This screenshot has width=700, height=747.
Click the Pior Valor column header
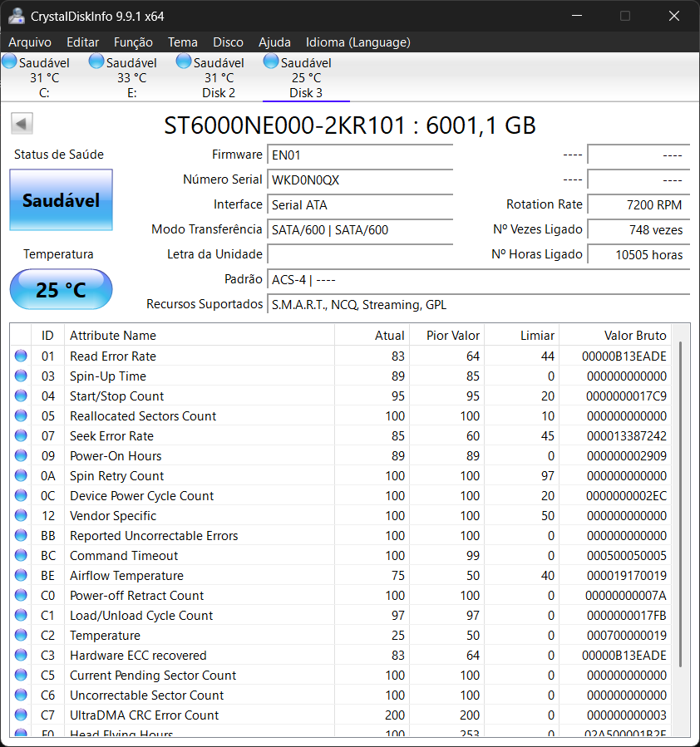[x=447, y=336]
